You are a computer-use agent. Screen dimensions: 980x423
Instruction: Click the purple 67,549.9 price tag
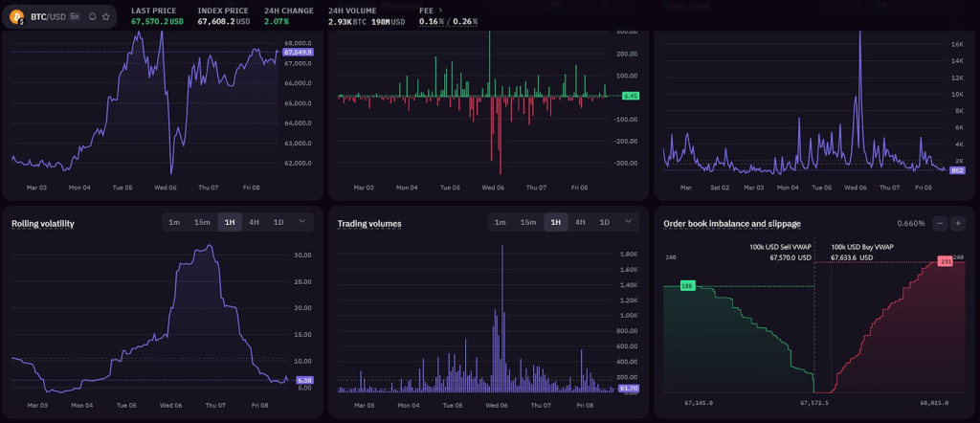(298, 53)
